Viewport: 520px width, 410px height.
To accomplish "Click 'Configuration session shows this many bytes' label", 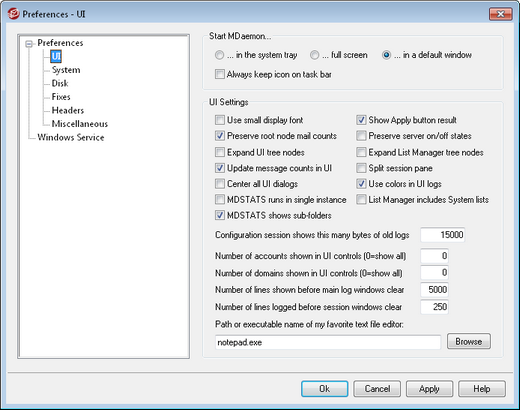I will tap(312, 235).
